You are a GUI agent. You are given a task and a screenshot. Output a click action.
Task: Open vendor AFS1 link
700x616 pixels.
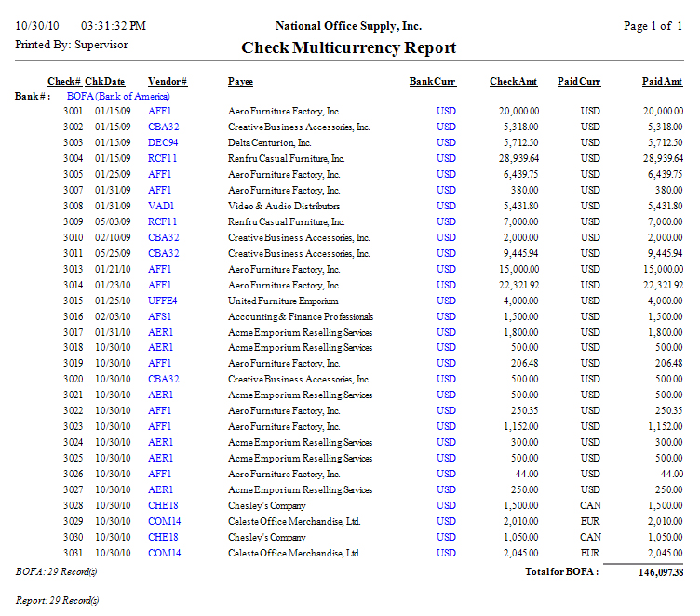click(160, 316)
